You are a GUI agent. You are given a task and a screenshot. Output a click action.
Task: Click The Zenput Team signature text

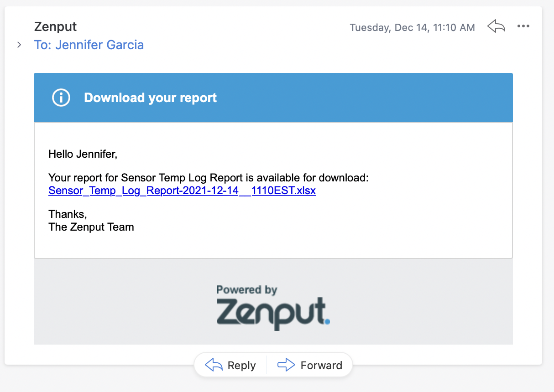pos(91,227)
